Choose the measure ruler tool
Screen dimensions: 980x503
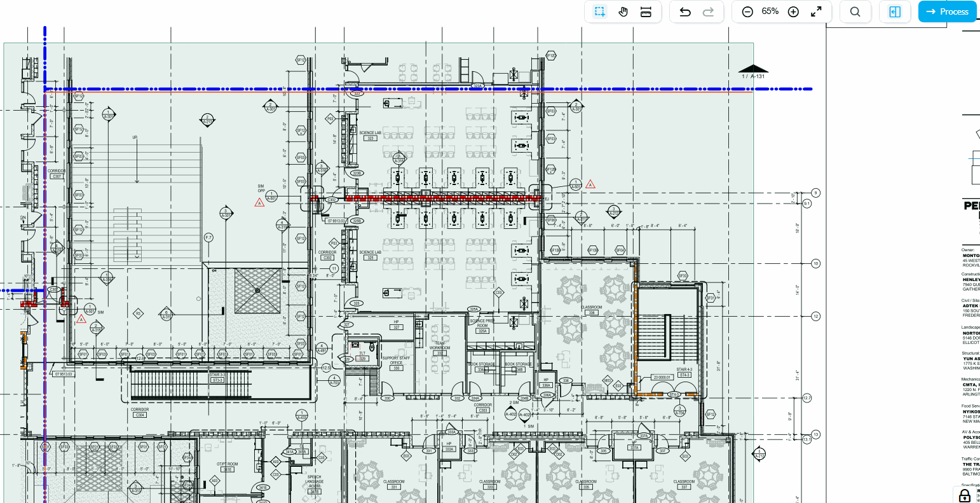(646, 11)
